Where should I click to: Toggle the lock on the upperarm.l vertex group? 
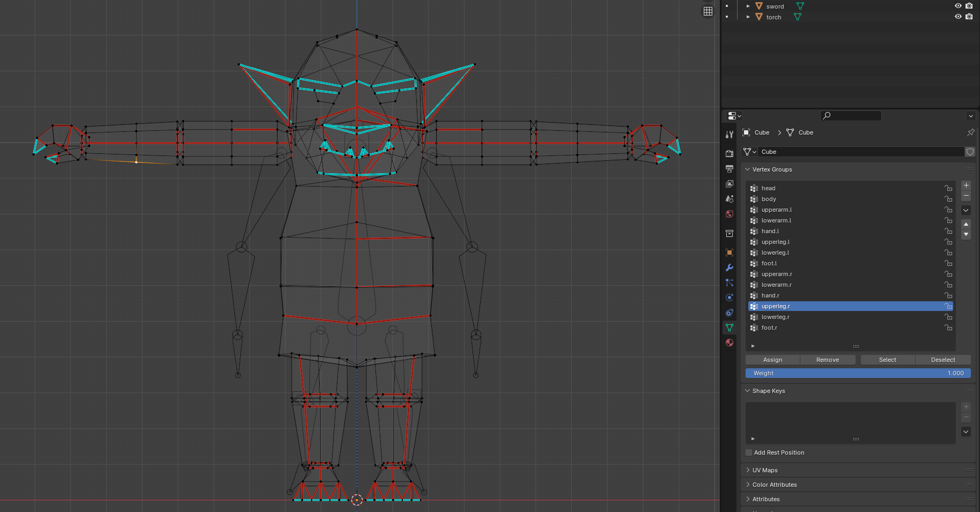[948, 210]
